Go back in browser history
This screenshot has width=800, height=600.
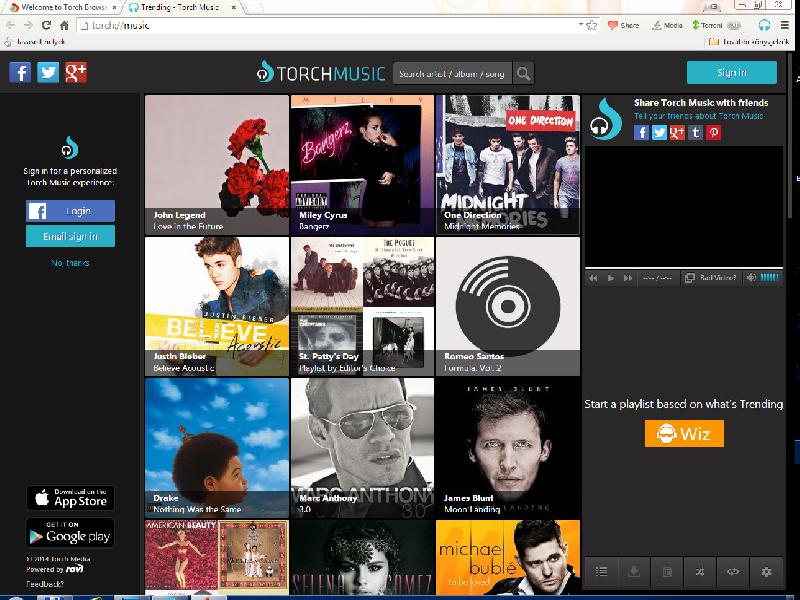11,25
